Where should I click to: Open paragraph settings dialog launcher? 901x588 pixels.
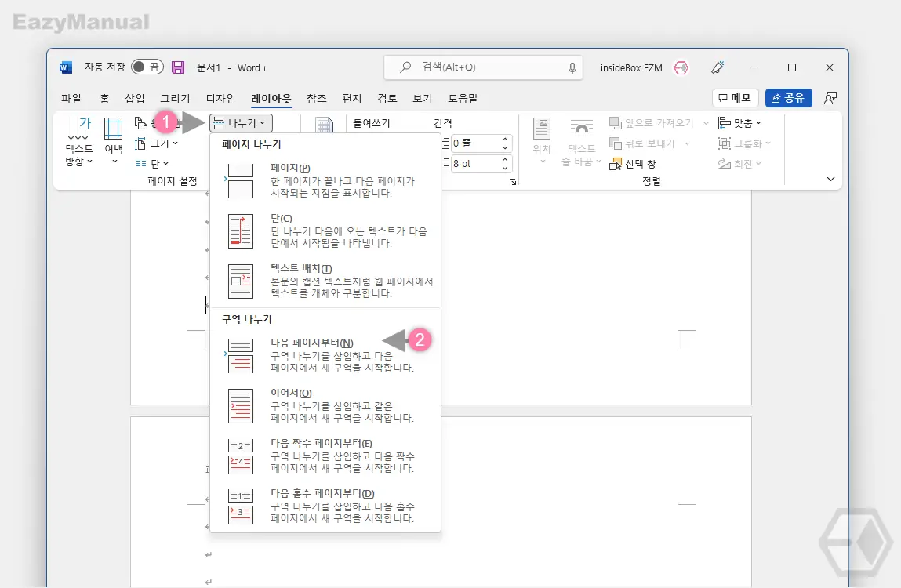click(513, 182)
